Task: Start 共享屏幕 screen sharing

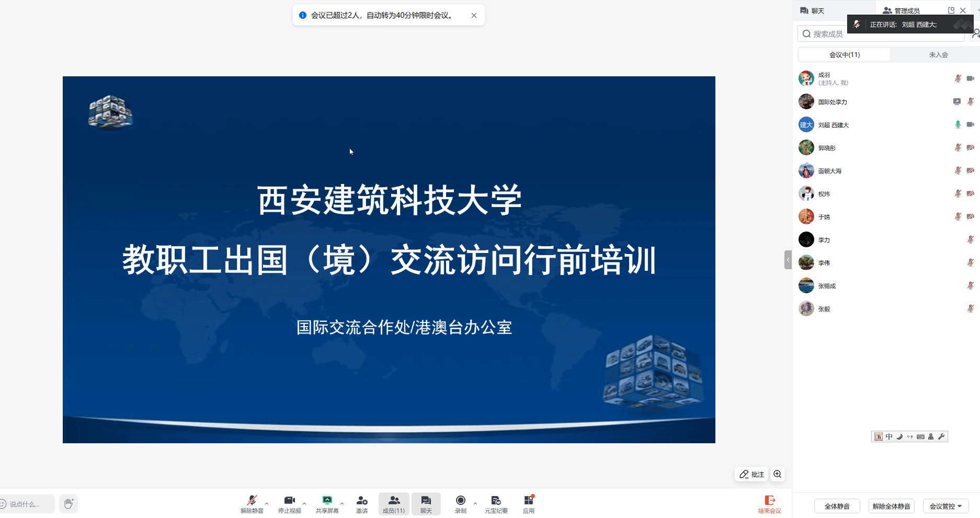Action: (327, 504)
